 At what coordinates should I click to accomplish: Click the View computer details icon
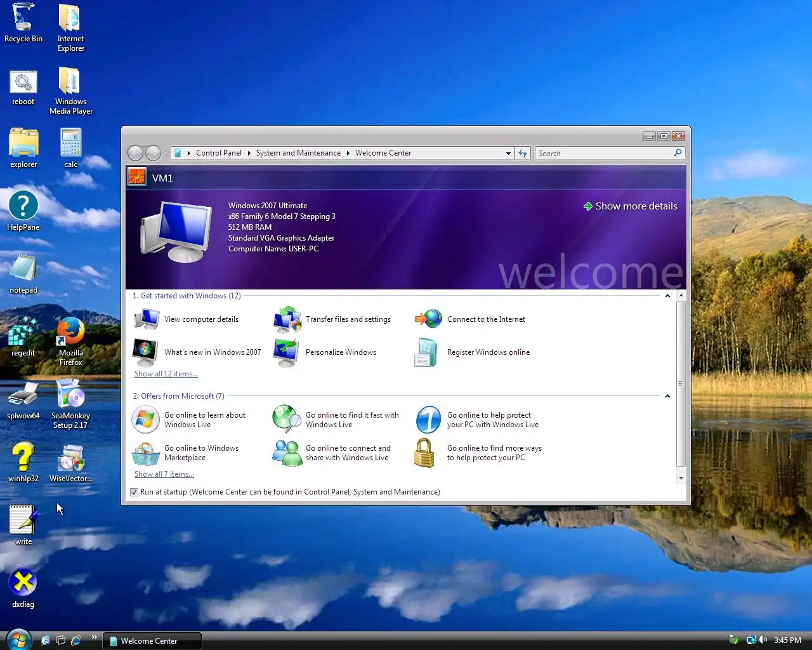pos(147,319)
